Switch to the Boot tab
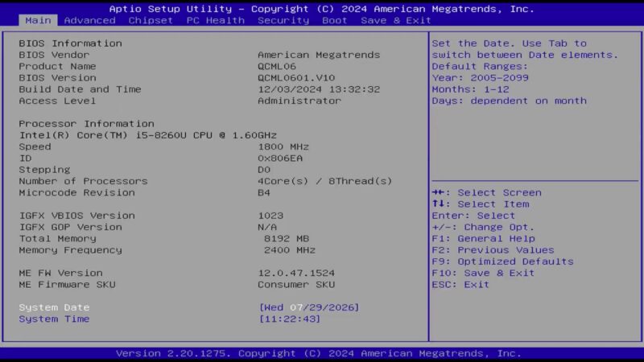Viewport: 644px width, 362px height. pos(334,21)
